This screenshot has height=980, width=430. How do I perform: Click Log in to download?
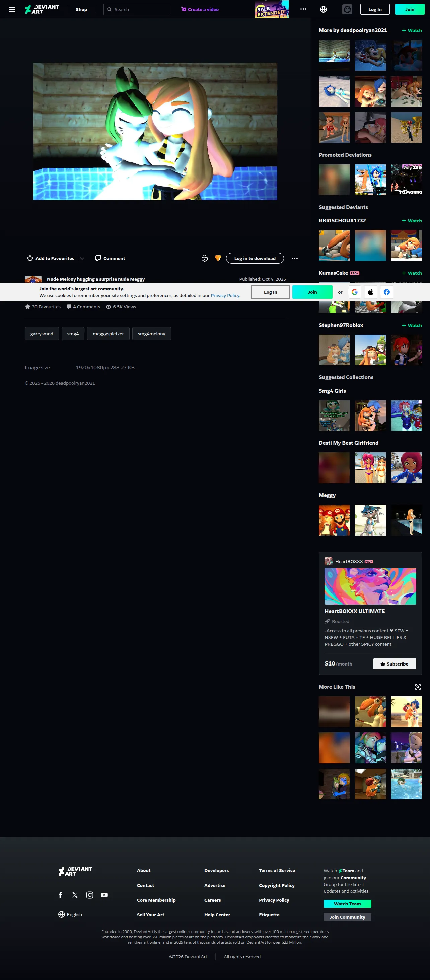tap(255, 258)
